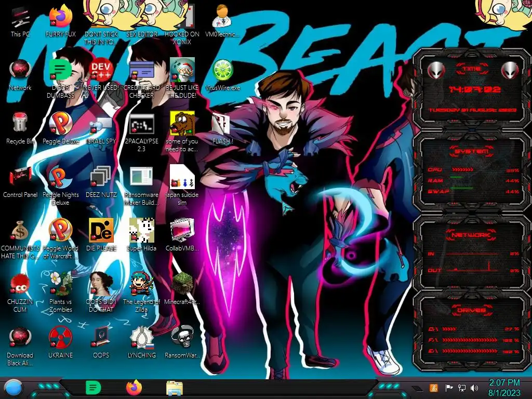Click the DRIVES header on the widget
532x399 pixels.
tap(471, 310)
